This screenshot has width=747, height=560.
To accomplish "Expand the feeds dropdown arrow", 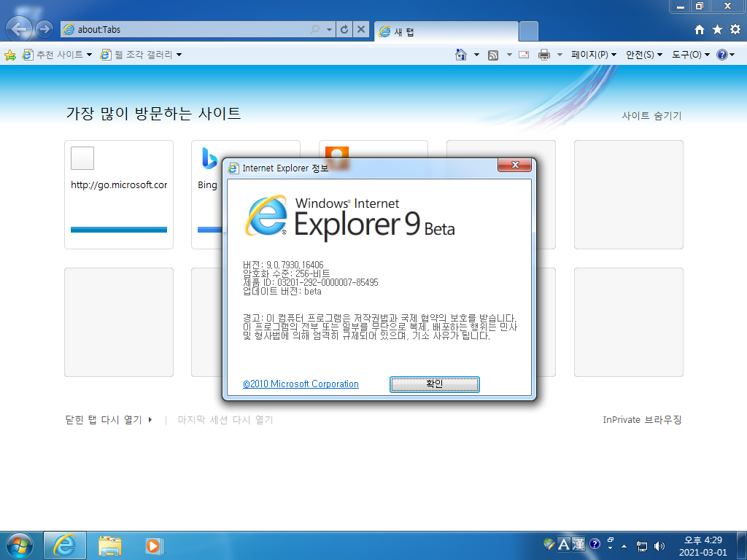I will pyautogui.click(x=509, y=55).
